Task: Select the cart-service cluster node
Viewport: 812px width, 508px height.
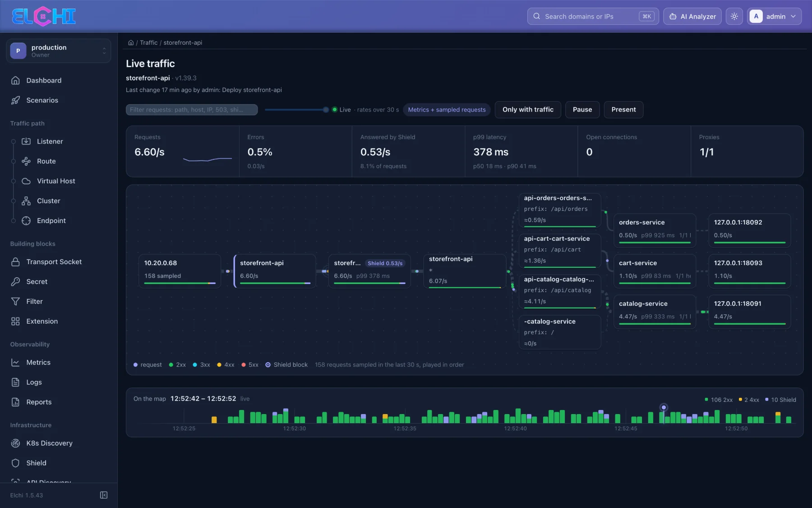Action: coord(655,271)
